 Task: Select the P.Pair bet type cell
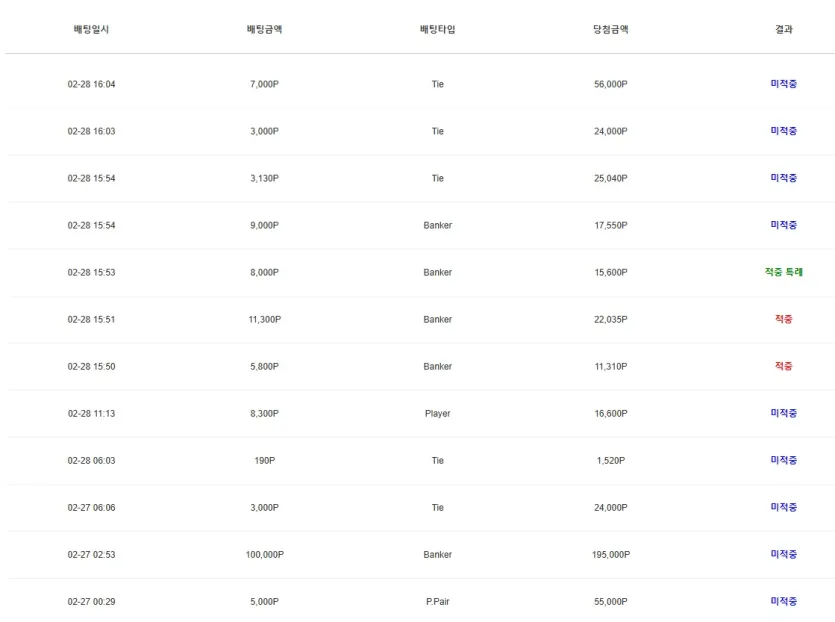438,601
